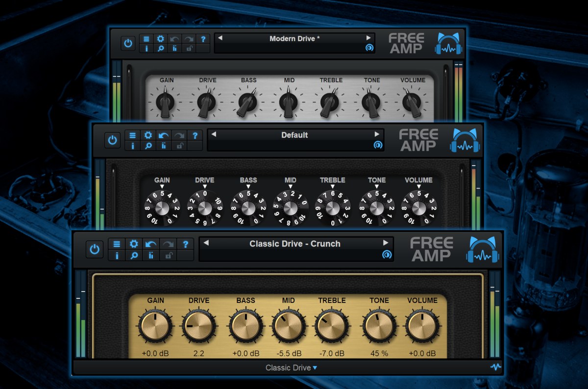Click magnifier zoom icon in the Modern Drive window

[160, 48]
